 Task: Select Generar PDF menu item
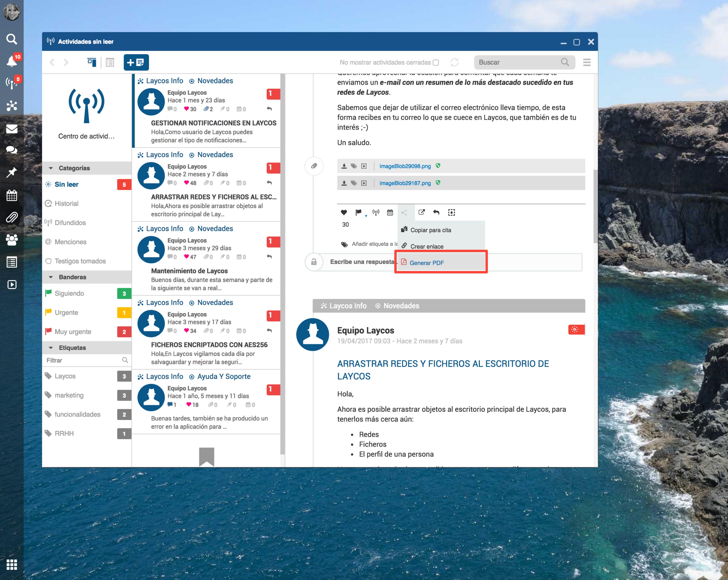click(x=441, y=263)
